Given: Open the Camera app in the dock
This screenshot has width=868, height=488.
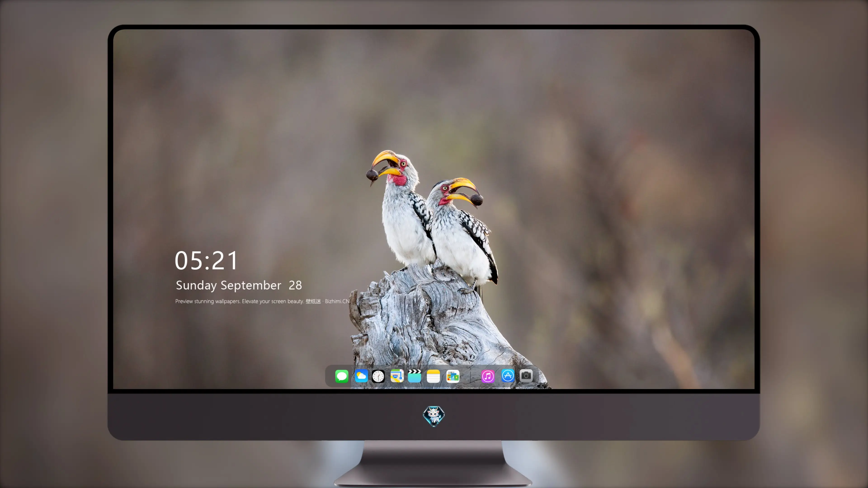Looking at the screenshot, I should [x=526, y=376].
